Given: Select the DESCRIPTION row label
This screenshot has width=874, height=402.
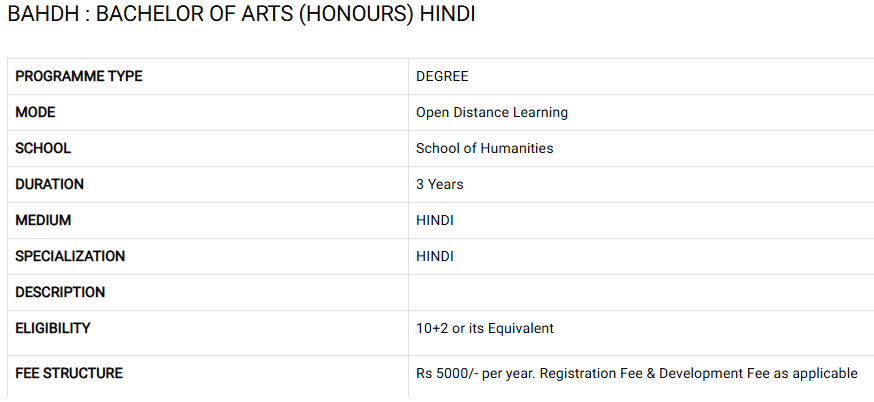Looking at the screenshot, I should tap(60, 292).
